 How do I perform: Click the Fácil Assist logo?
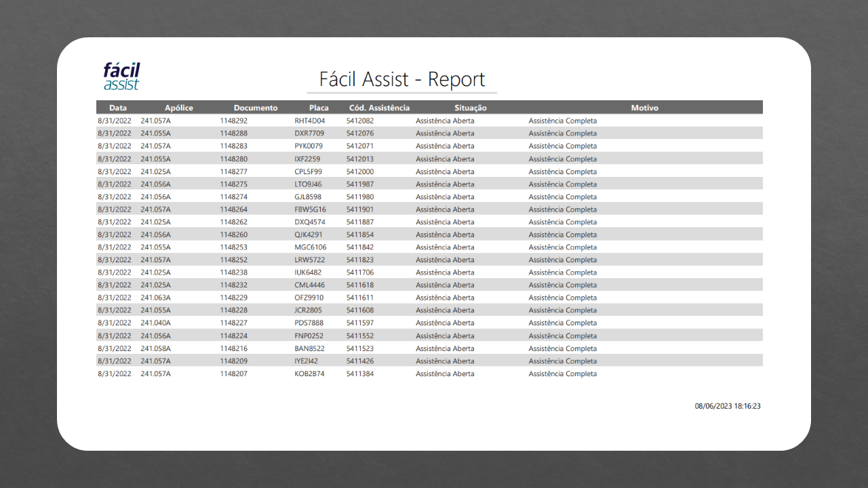point(122,76)
